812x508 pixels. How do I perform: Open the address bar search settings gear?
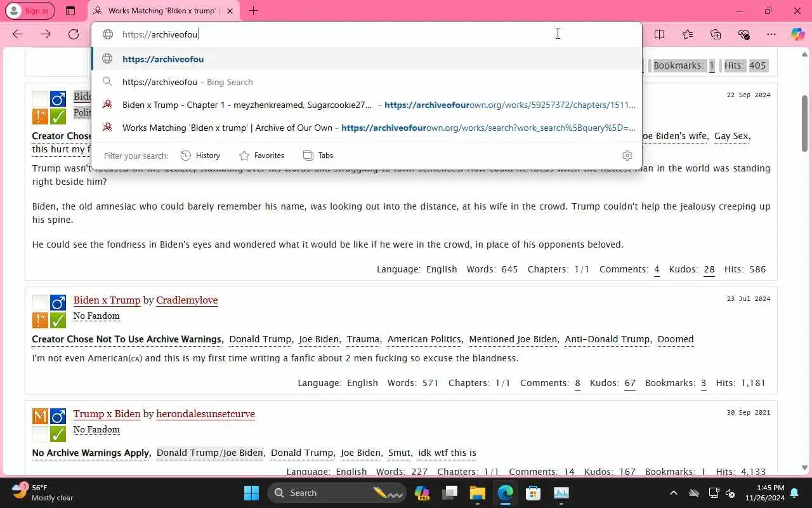627,156
